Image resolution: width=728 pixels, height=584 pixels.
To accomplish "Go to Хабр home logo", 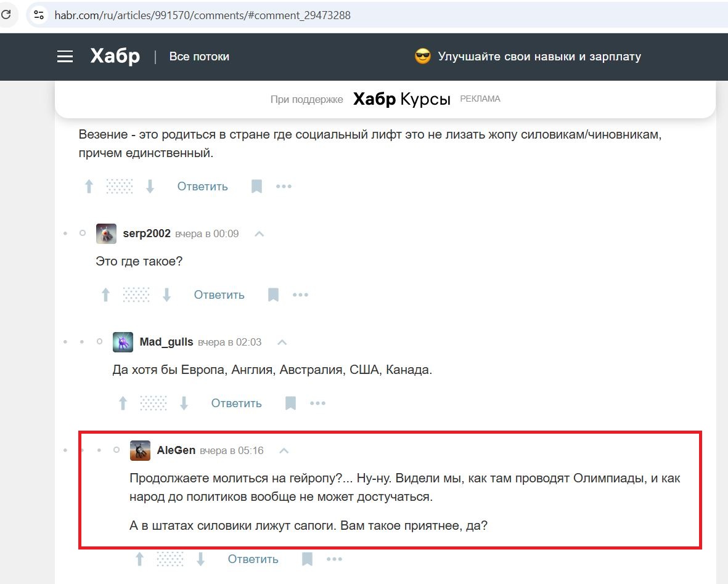I will [115, 56].
